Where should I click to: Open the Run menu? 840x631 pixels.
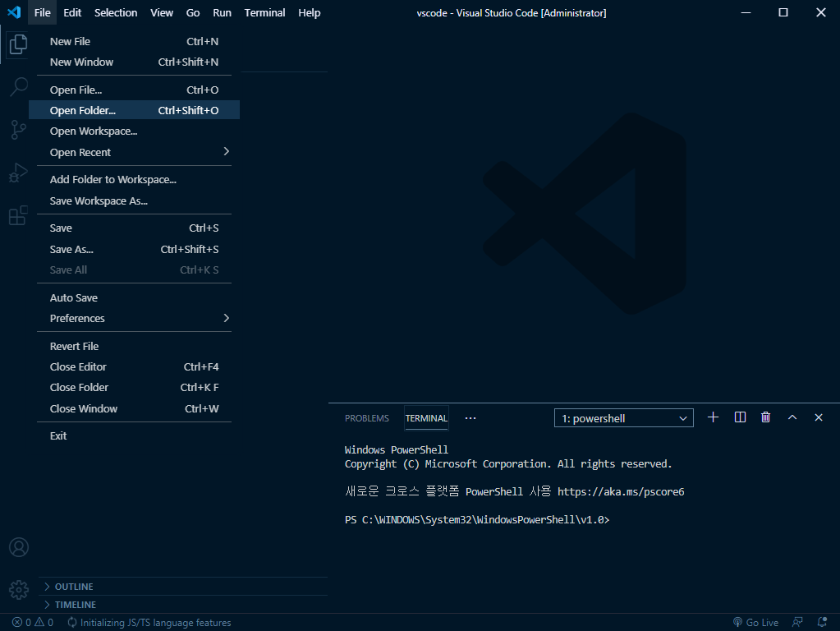222,13
